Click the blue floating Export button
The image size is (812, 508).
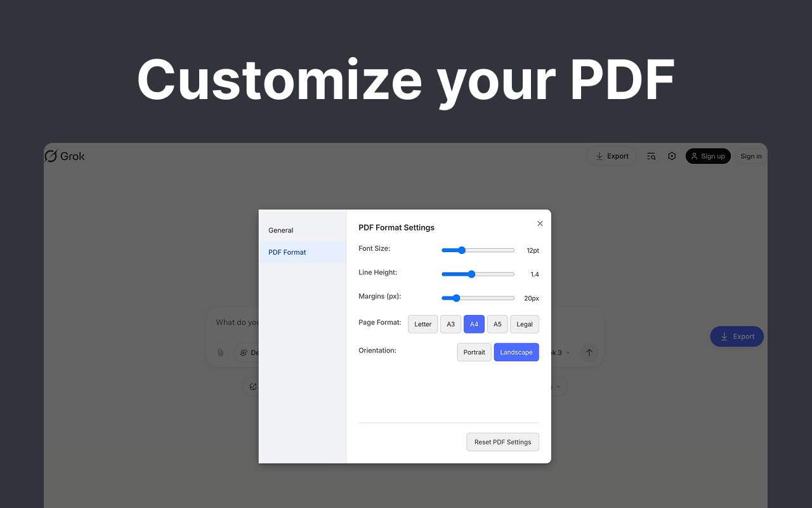click(737, 337)
